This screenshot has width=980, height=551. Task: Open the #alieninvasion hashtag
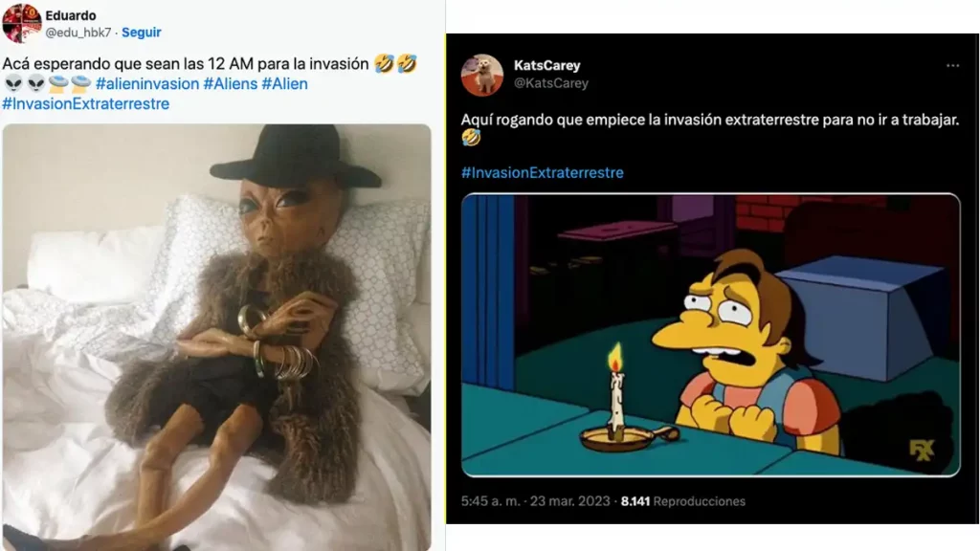point(146,84)
